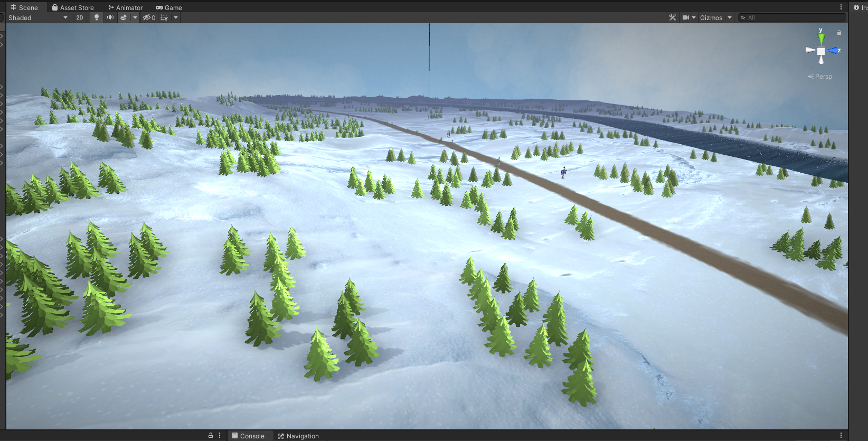868x441 pixels.
Task: Click the white downward gizmo cone
Action: click(x=821, y=60)
